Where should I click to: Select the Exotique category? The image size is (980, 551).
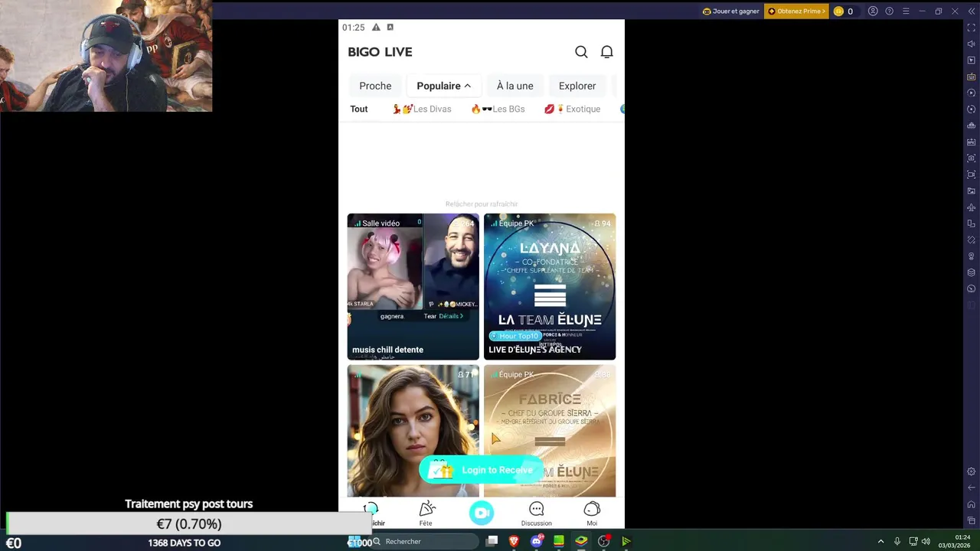click(572, 109)
